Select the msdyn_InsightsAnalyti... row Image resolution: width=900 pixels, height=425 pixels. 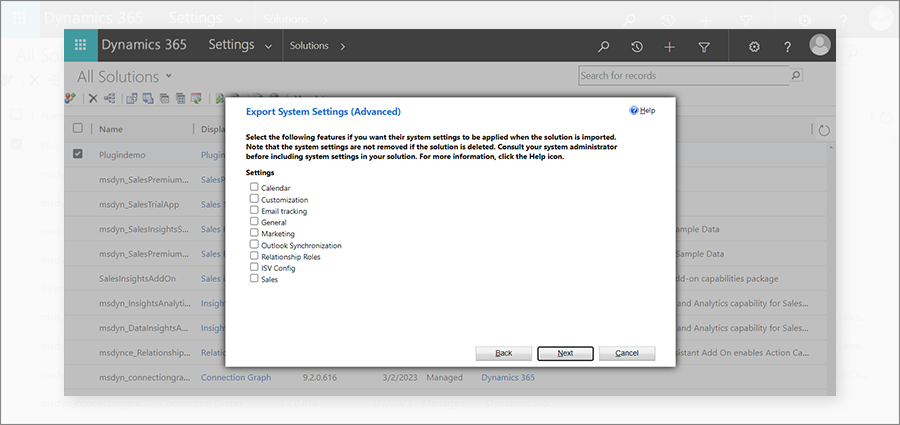pyautogui.click(x=143, y=303)
